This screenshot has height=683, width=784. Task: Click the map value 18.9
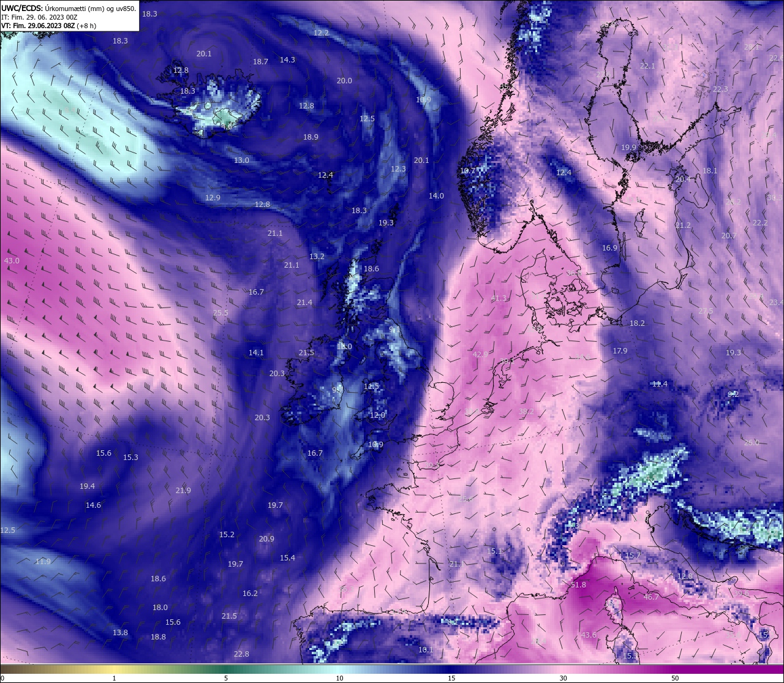coord(311,137)
